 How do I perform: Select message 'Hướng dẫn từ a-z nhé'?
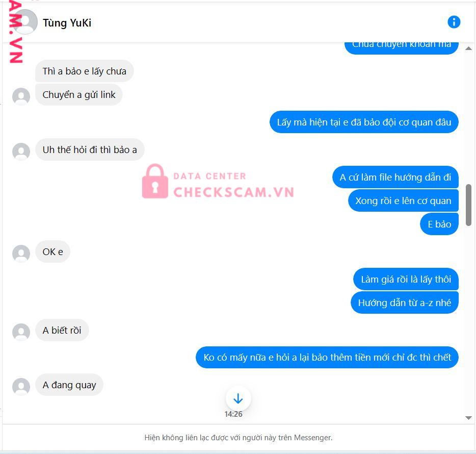(x=404, y=302)
